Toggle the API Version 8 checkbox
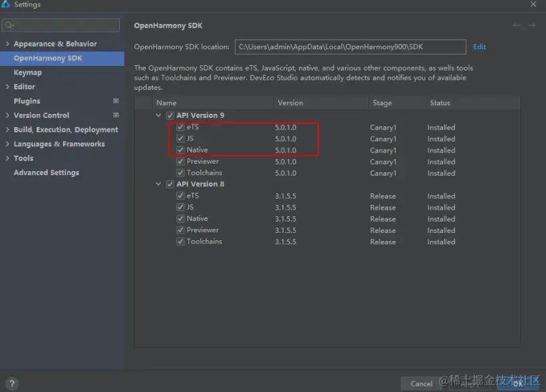This screenshot has height=392, width=546. click(x=170, y=184)
